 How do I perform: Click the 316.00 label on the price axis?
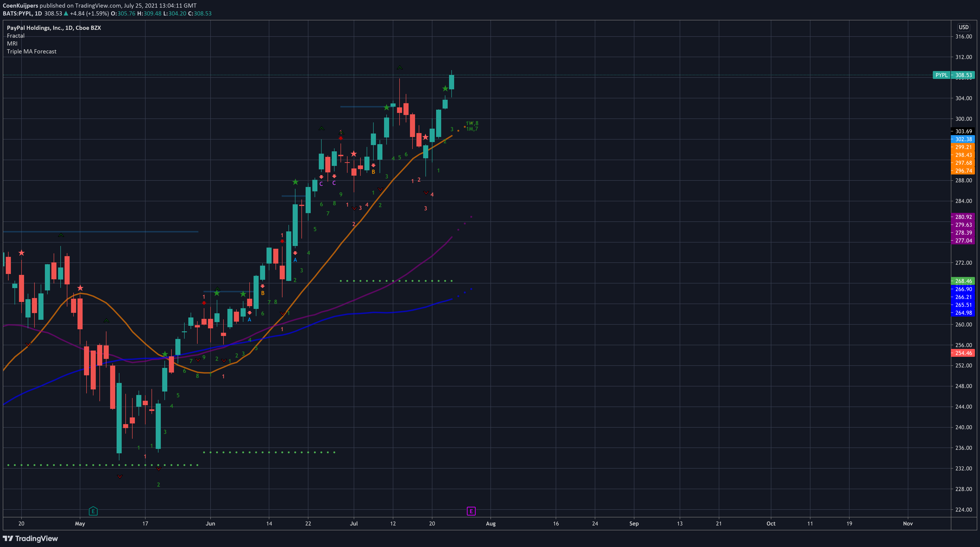point(964,37)
